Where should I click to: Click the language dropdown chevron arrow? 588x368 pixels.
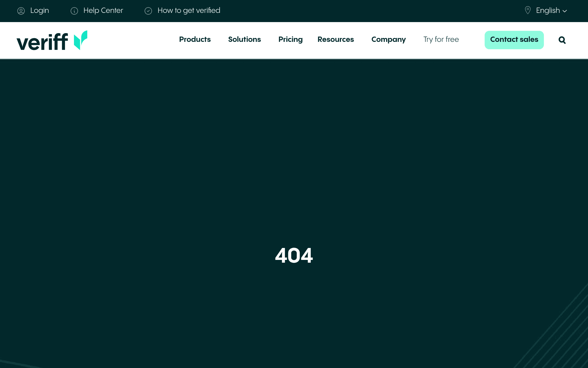[x=565, y=11]
